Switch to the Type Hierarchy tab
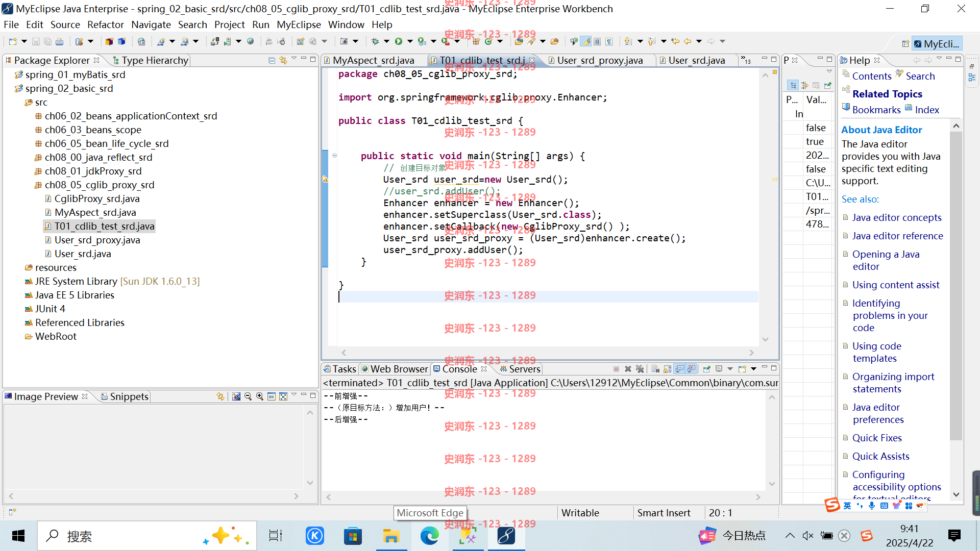This screenshot has width=980, height=551. (150, 60)
